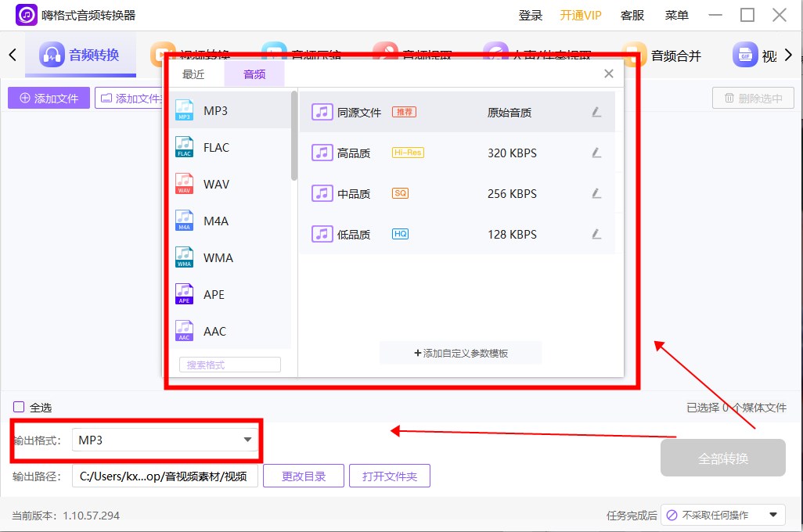
Task: Edit the 高品质 320 KBPS preset
Action: click(596, 153)
